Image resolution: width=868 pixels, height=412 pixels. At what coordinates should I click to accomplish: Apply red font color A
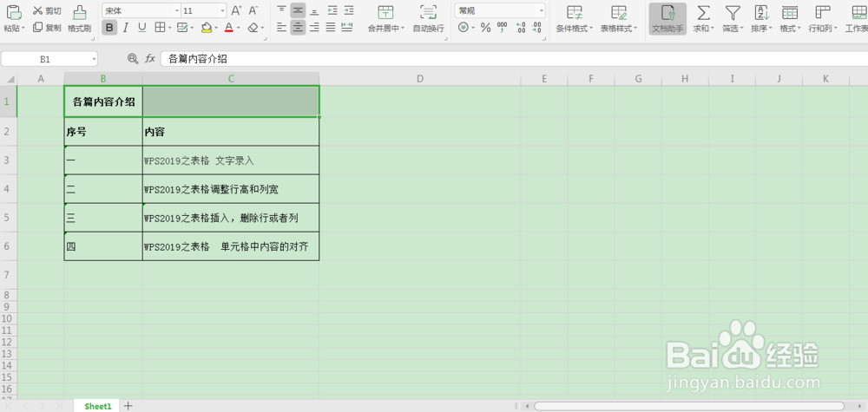(x=229, y=28)
